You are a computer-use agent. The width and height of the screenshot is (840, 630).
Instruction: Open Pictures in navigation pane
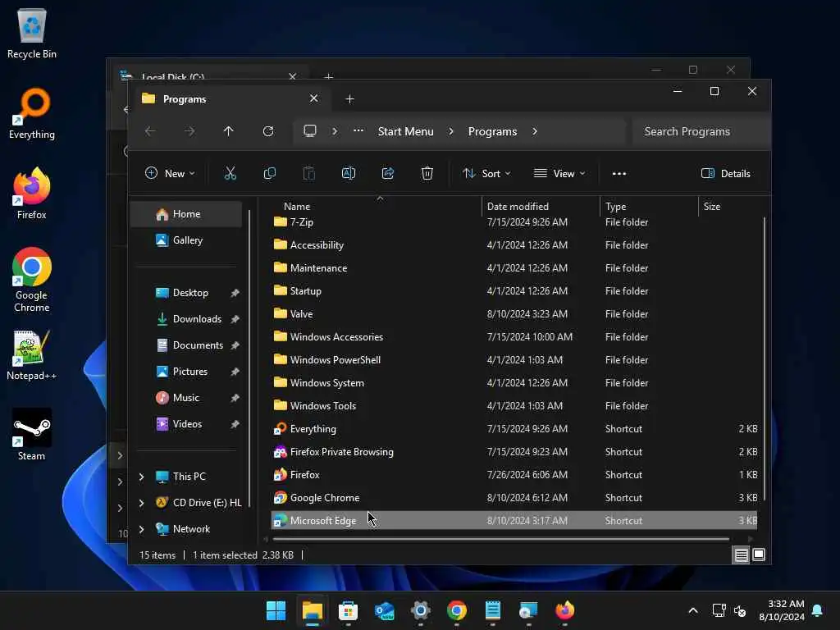coord(190,372)
